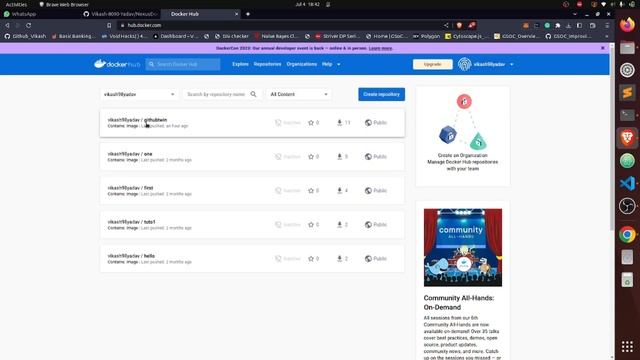Click Public globe icon on tuts1 row
This screenshot has height=360, width=640.
point(368,224)
